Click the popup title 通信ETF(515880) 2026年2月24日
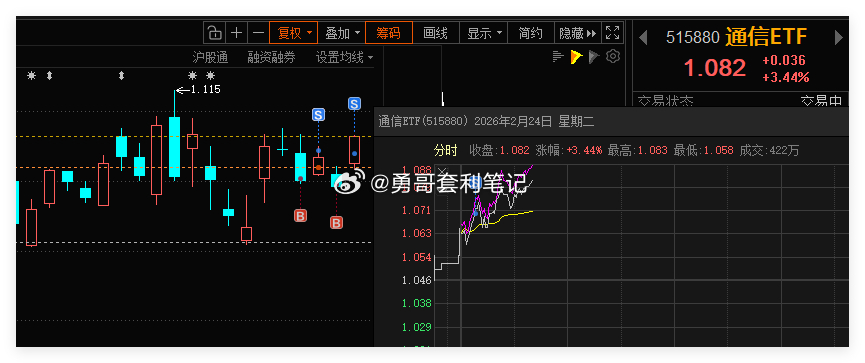The image size is (865, 363). 465,122
